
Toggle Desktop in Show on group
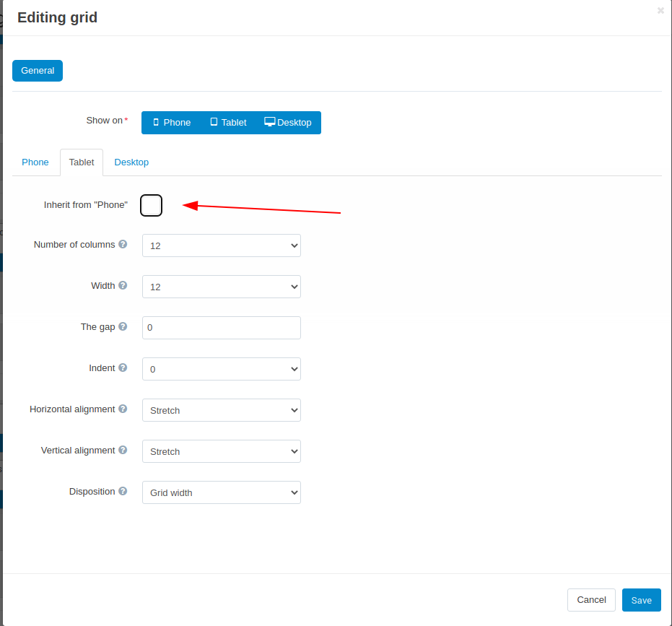click(288, 123)
